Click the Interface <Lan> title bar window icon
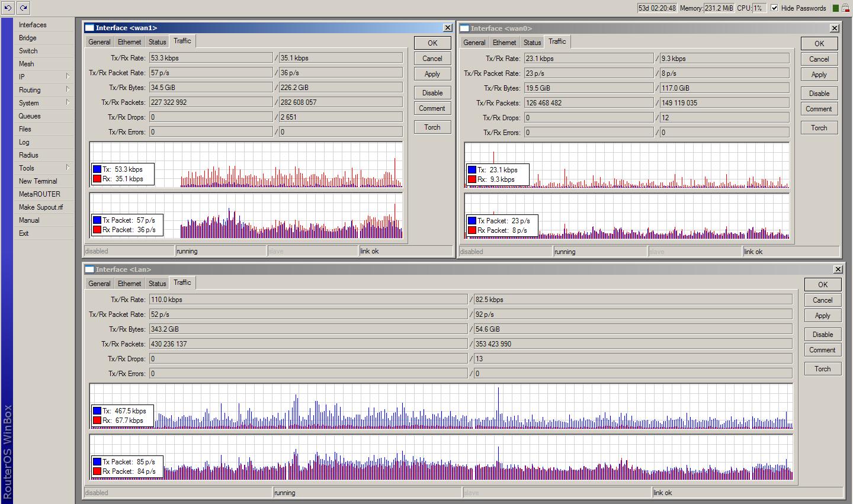 tap(89, 269)
